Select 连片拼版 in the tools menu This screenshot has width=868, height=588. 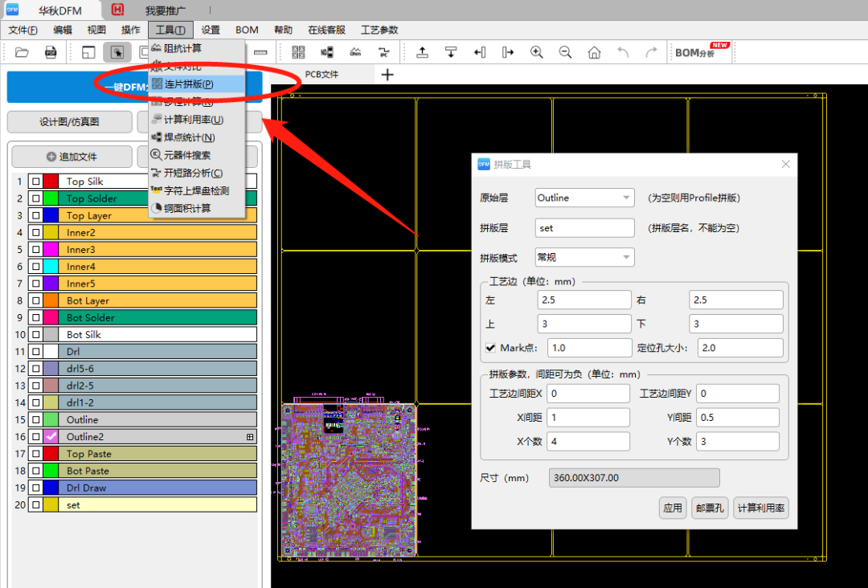tap(189, 84)
